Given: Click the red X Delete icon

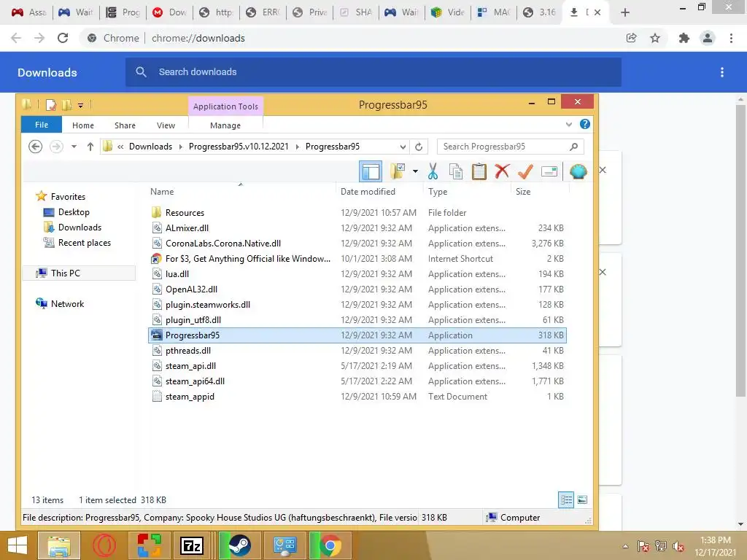Looking at the screenshot, I should [x=502, y=171].
